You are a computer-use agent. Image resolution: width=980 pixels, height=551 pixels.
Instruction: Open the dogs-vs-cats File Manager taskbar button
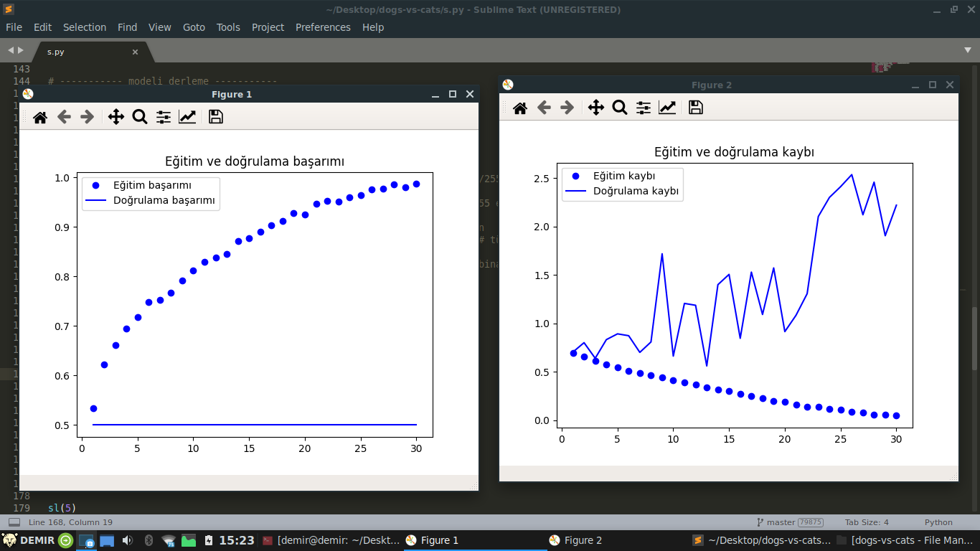[x=906, y=540]
